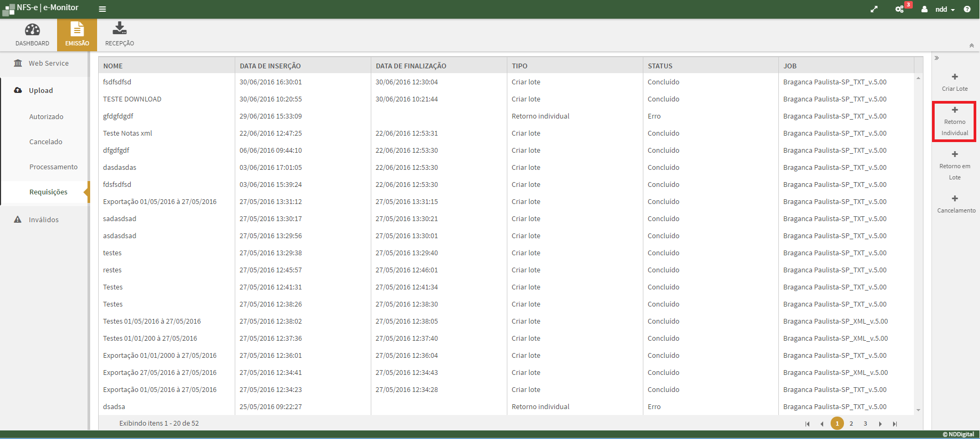This screenshot has width=980, height=439.
Task: Select the Emissão document icon
Action: click(77, 29)
